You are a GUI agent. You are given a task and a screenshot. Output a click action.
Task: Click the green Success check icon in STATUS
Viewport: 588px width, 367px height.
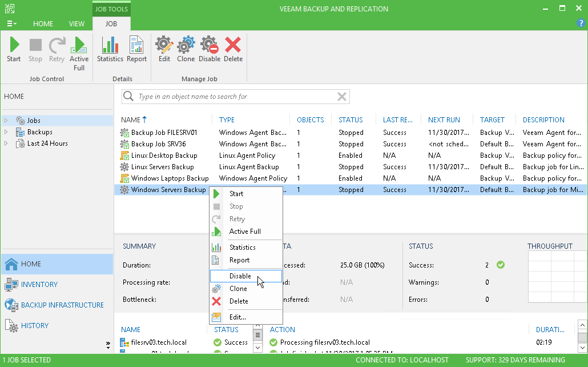tap(500, 265)
